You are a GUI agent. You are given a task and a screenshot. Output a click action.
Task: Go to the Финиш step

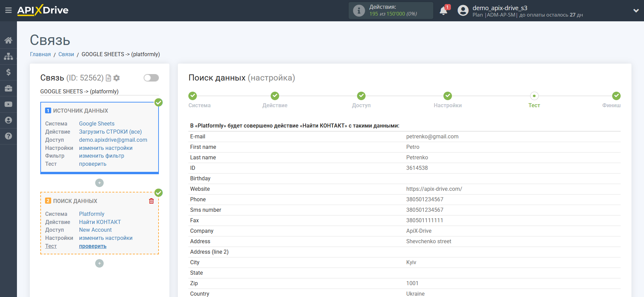616,96
